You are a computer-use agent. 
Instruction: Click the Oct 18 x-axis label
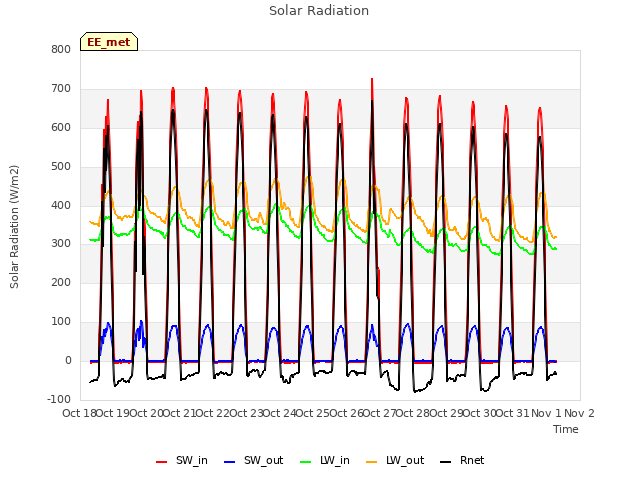[x=80, y=413]
